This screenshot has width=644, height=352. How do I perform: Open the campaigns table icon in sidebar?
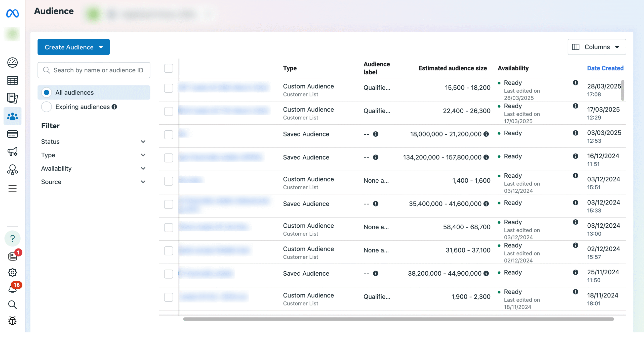tap(12, 80)
